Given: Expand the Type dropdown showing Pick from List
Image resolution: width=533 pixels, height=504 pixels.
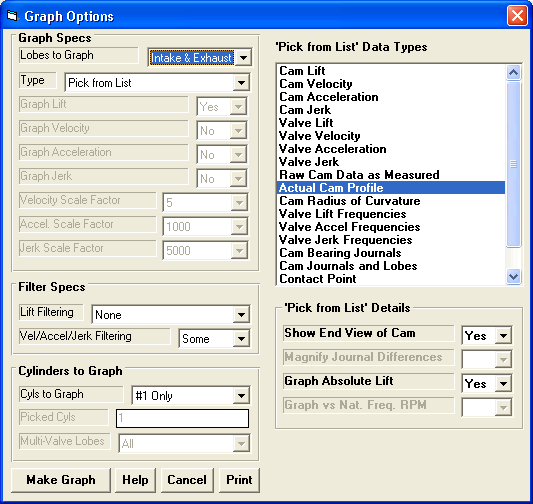Looking at the screenshot, I should tap(241, 82).
